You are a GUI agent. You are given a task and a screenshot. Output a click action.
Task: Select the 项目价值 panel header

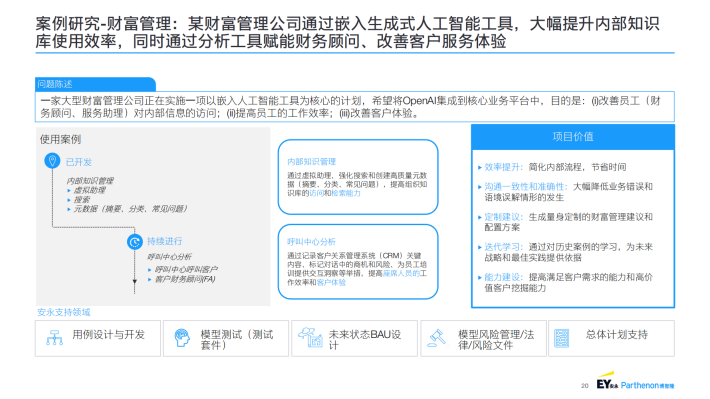pos(573,137)
